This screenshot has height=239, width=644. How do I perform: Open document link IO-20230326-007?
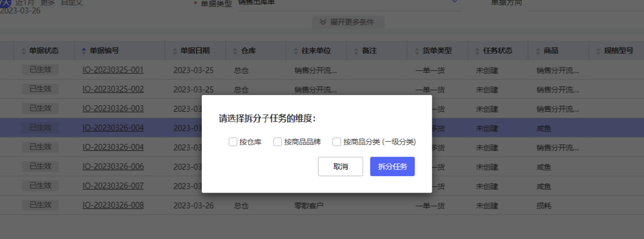pyautogui.click(x=113, y=186)
